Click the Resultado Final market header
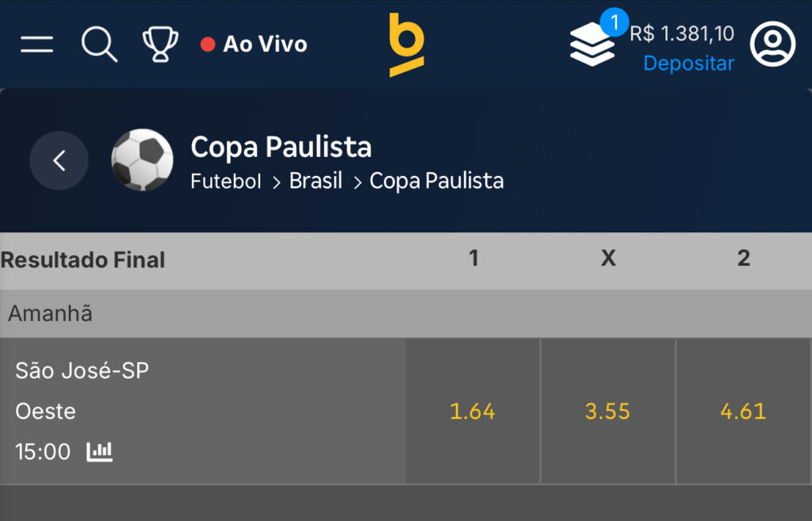The height and width of the screenshot is (521, 812). click(83, 260)
